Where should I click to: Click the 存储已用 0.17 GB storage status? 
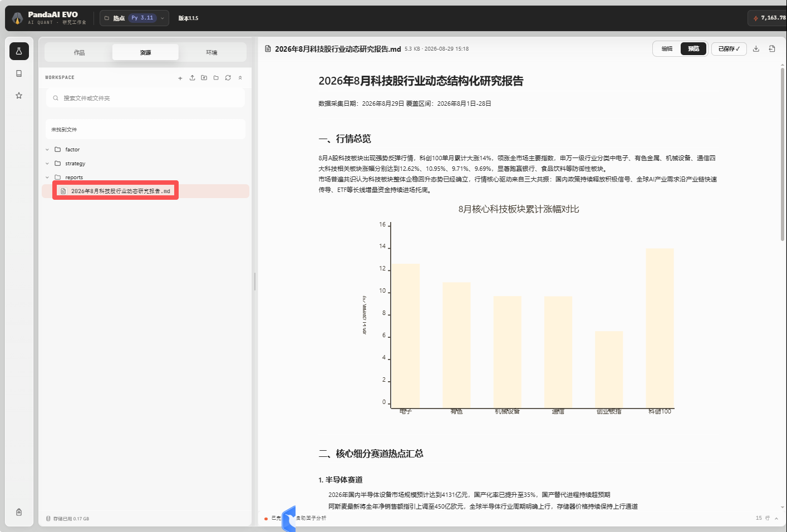pos(67,519)
